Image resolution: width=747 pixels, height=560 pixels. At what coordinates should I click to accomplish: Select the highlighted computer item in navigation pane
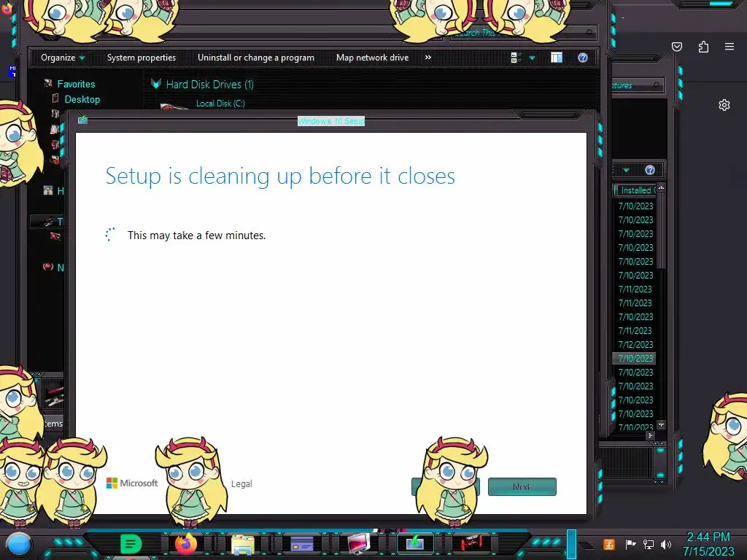coord(47,222)
